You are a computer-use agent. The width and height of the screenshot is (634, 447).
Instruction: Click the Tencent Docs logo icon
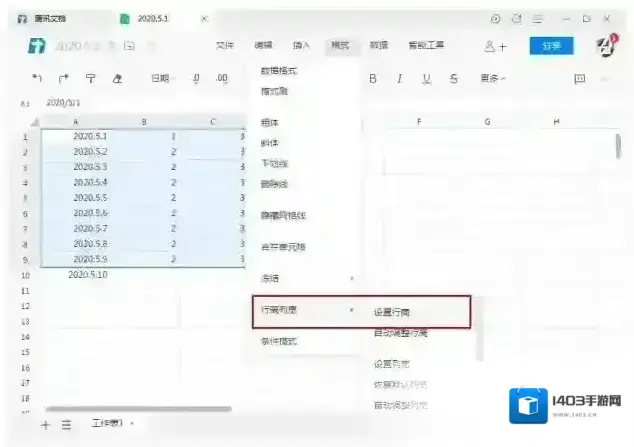[37, 46]
